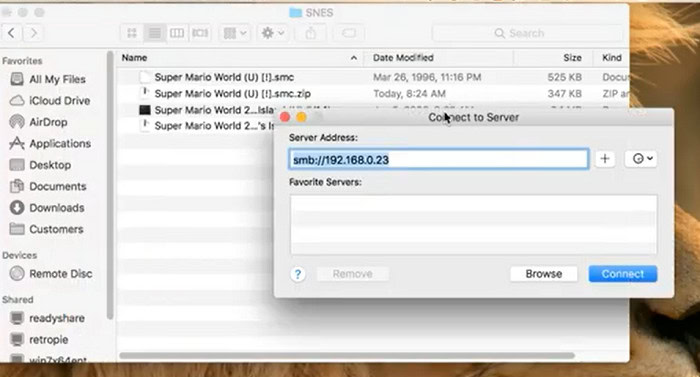Click the Documents sidebar icon

(17, 186)
